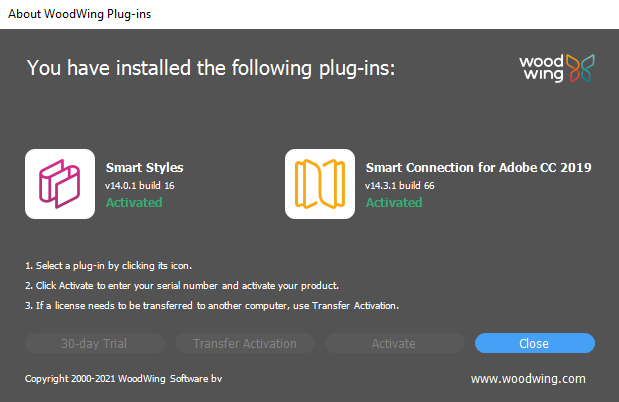This screenshot has height=402, width=619.
Task: Select the Smart Connection plug-in icon
Action: pyautogui.click(x=320, y=184)
